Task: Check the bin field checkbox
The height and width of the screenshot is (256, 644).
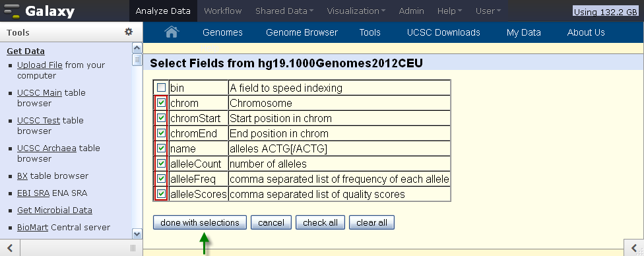Action: [162, 88]
